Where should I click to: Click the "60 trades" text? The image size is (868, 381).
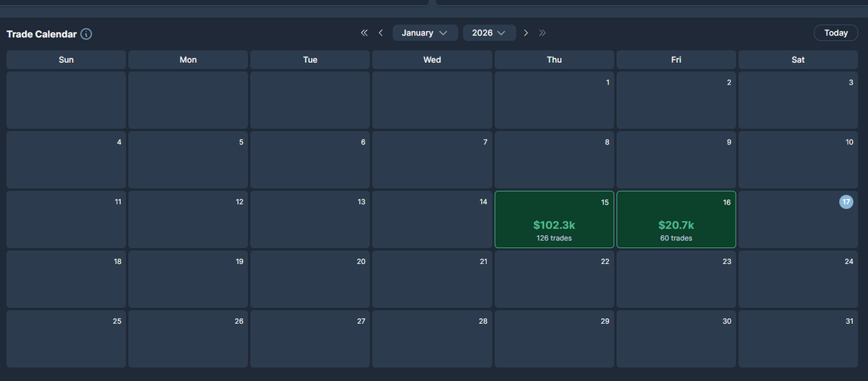[676, 238]
